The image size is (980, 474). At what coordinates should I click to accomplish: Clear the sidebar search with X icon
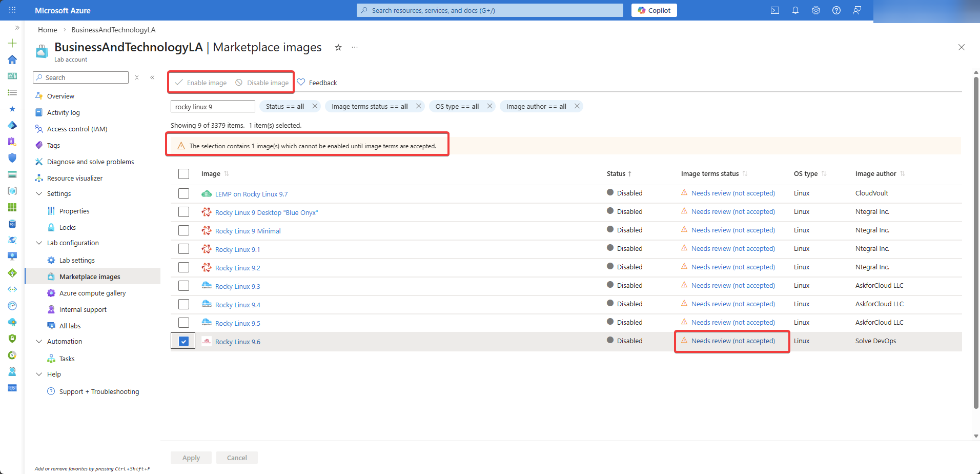tap(137, 77)
